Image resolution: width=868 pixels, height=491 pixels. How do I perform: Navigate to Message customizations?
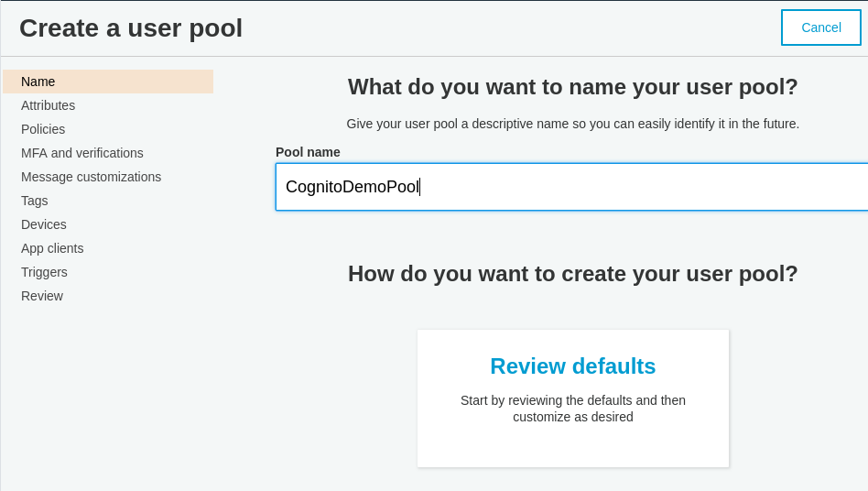pyautogui.click(x=92, y=177)
